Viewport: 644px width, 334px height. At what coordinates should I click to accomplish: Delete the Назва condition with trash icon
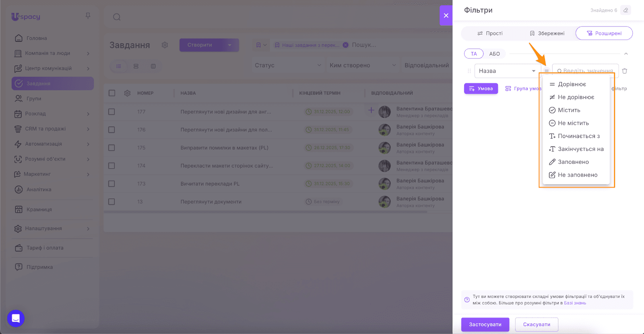(625, 71)
